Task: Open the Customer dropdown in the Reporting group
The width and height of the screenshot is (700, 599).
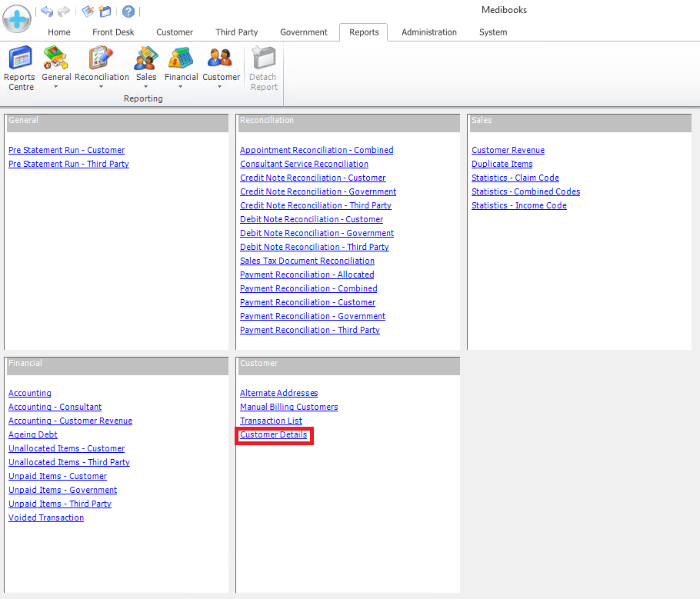Action: pyautogui.click(x=222, y=68)
